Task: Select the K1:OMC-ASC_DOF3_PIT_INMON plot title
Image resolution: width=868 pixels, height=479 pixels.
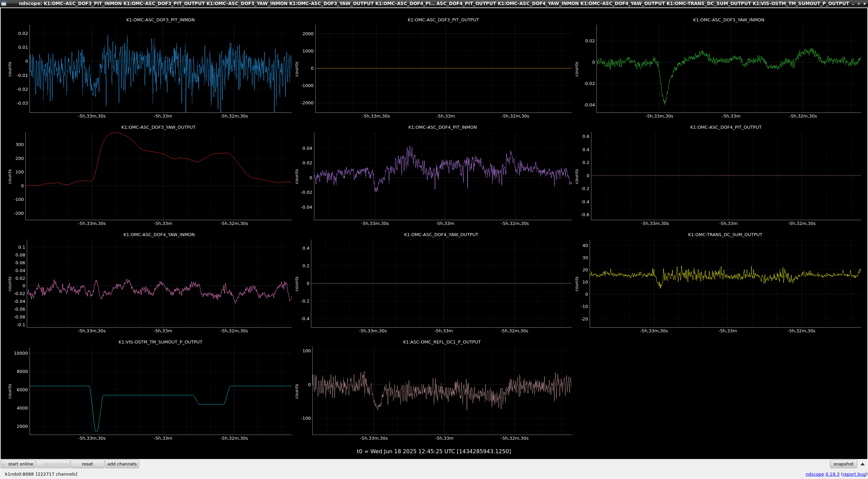Action: pos(160,20)
